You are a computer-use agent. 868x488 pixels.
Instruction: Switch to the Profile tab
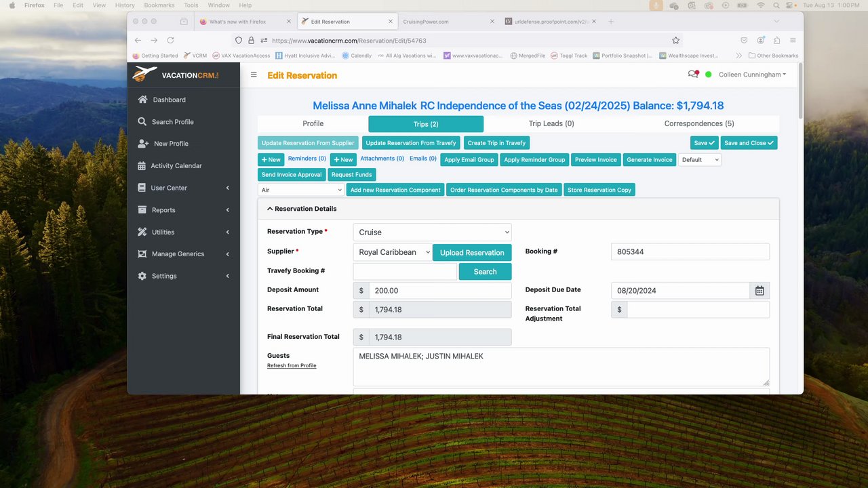313,123
